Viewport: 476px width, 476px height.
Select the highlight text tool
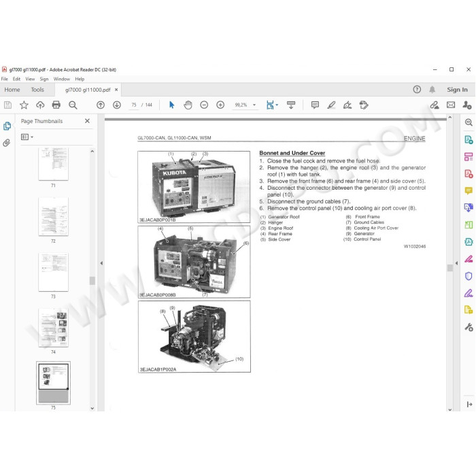(331, 105)
